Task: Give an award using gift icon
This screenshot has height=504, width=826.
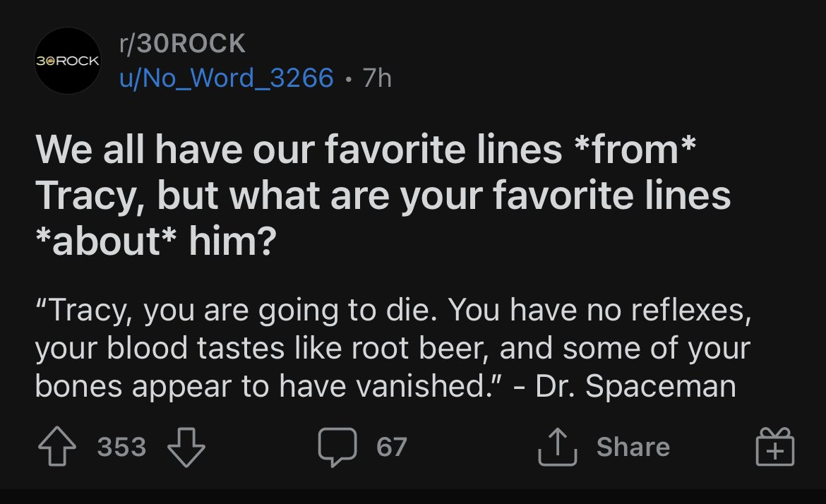Action: point(775,447)
